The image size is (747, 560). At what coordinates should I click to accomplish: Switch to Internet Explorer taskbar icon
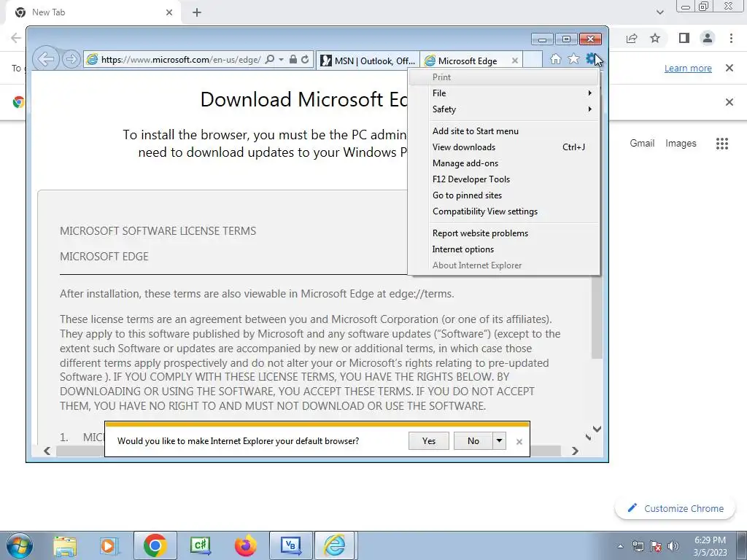(335, 545)
